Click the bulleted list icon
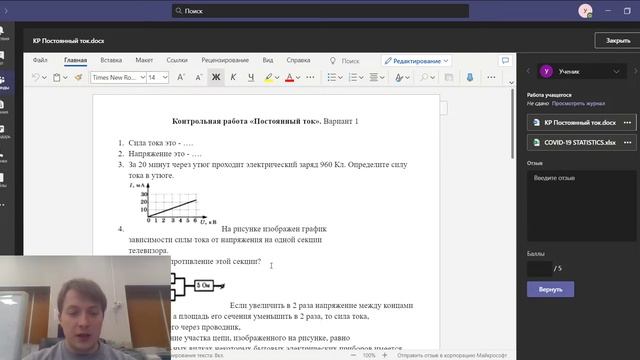This screenshot has width=640, height=360. click(x=332, y=77)
